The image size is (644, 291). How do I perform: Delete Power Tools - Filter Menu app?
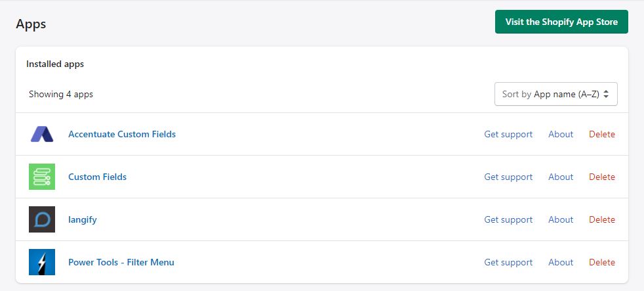(602, 262)
